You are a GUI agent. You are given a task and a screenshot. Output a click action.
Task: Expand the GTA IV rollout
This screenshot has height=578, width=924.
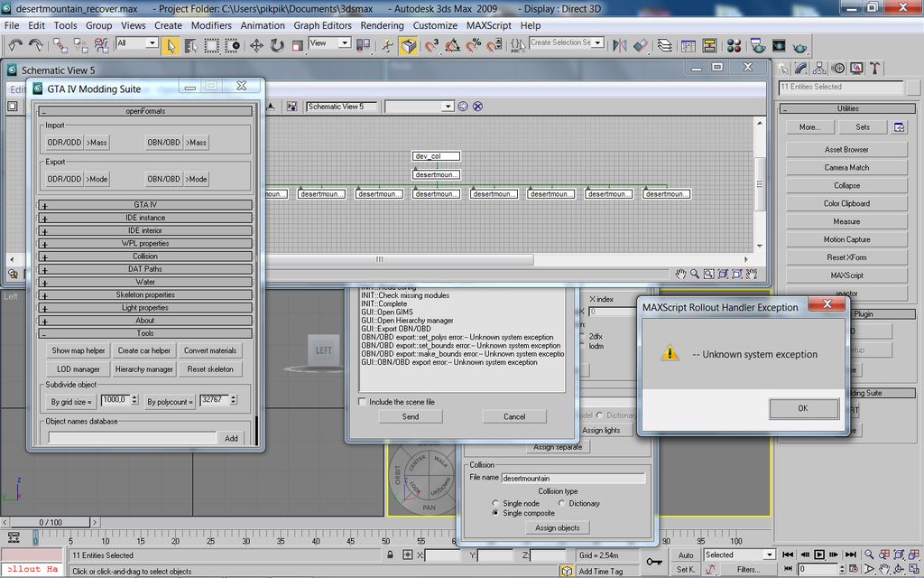(145, 205)
